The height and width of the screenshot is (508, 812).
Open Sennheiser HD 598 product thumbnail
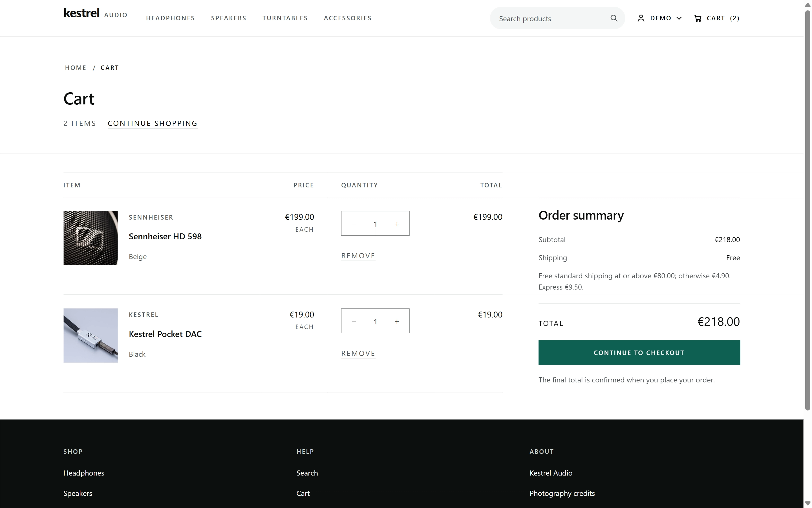pos(91,238)
